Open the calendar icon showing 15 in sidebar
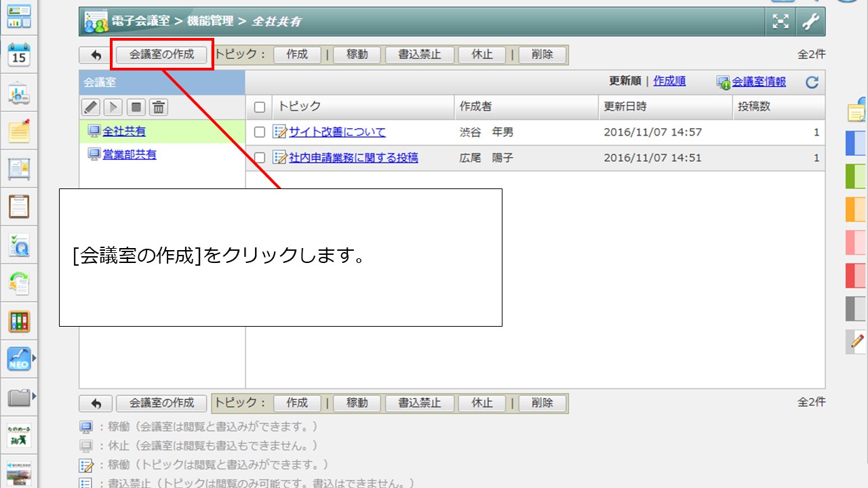The image size is (868, 488). (x=19, y=55)
